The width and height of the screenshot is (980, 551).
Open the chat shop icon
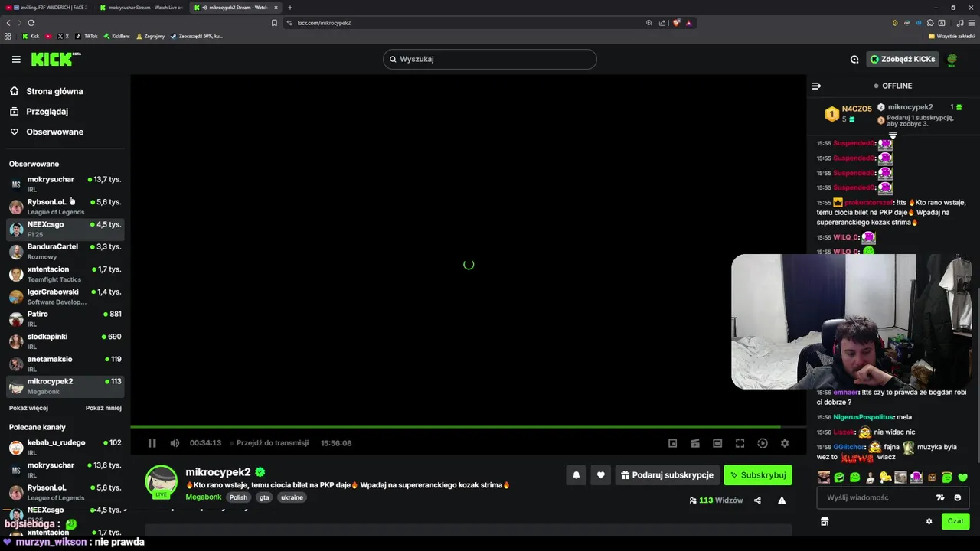(x=825, y=521)
